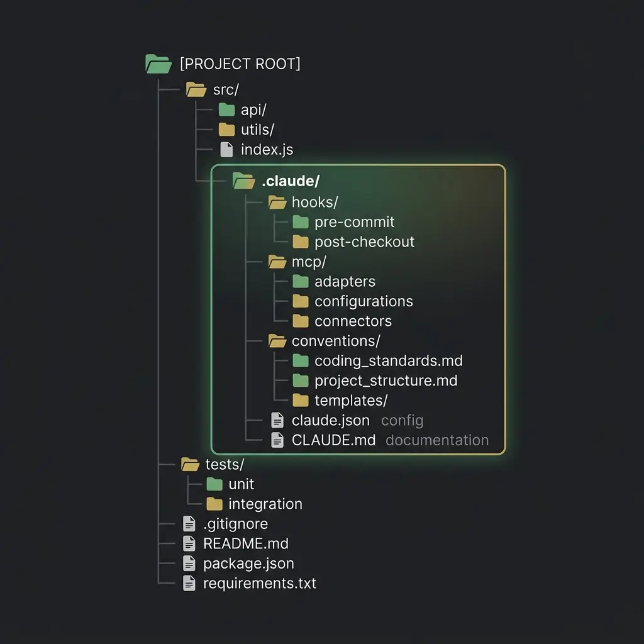Viewport: 644px width, 644px height.
Task: Click the yellow utils/ folder icon
Action: 226,130
